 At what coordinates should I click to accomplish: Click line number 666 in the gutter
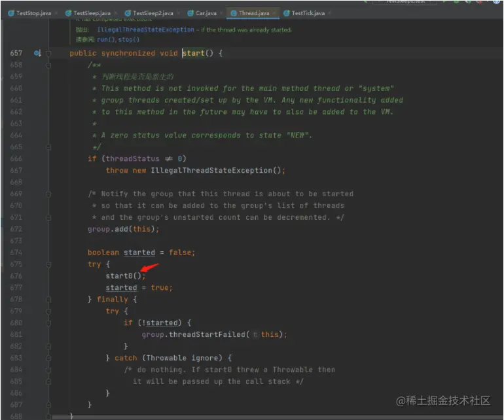[x=16, y=159]
